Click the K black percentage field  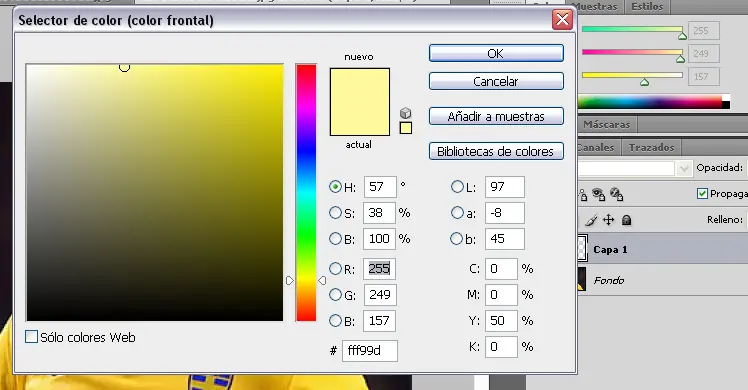501,347
